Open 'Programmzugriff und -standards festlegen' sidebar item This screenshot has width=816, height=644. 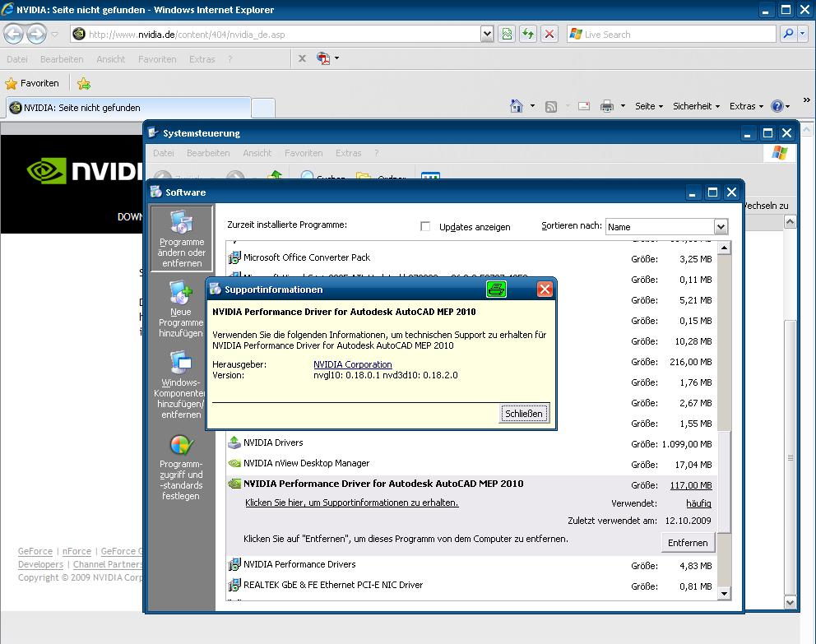coord(181,468)
